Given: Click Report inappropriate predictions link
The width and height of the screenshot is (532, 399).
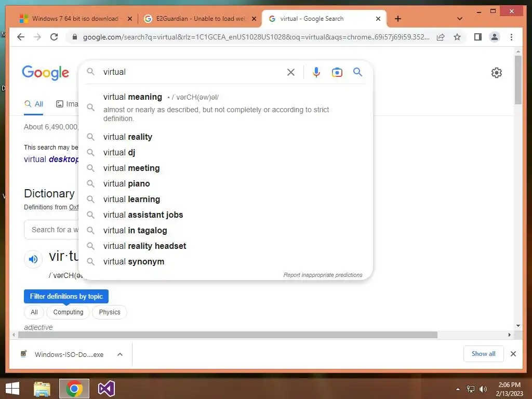Looking at the screenshot, I should click(323, 275).
